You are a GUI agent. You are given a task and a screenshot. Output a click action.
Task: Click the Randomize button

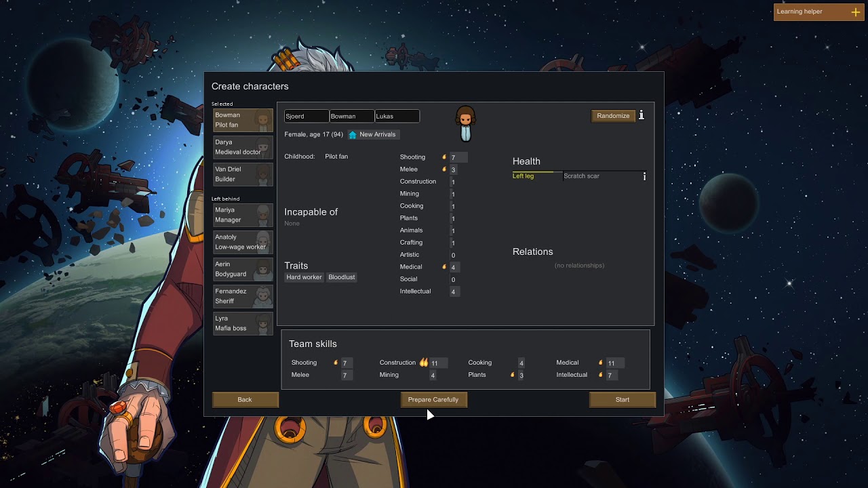613,116
